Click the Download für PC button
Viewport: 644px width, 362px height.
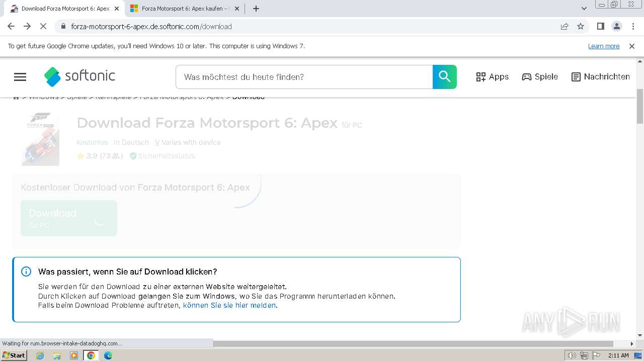coord(69,218)
